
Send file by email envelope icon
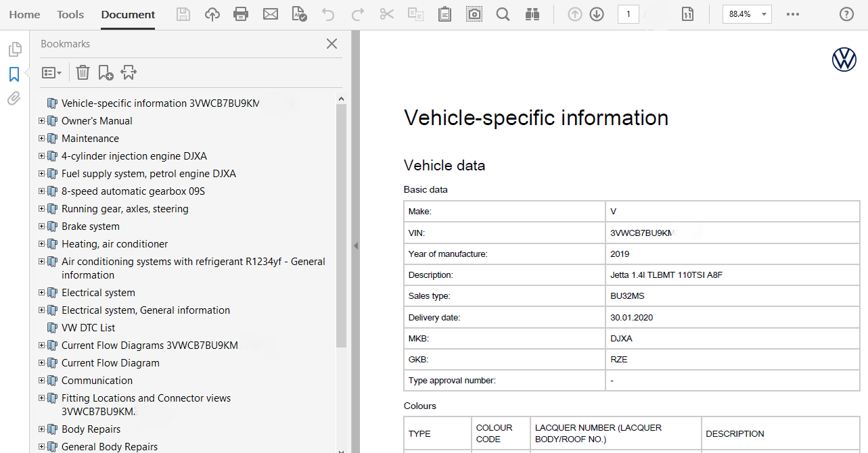[271, 14]
